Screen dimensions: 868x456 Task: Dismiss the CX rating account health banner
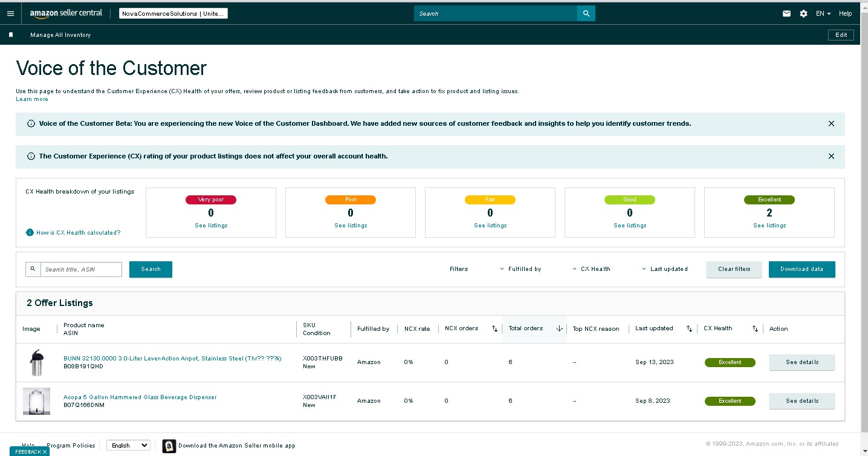(x=831, y=156)
